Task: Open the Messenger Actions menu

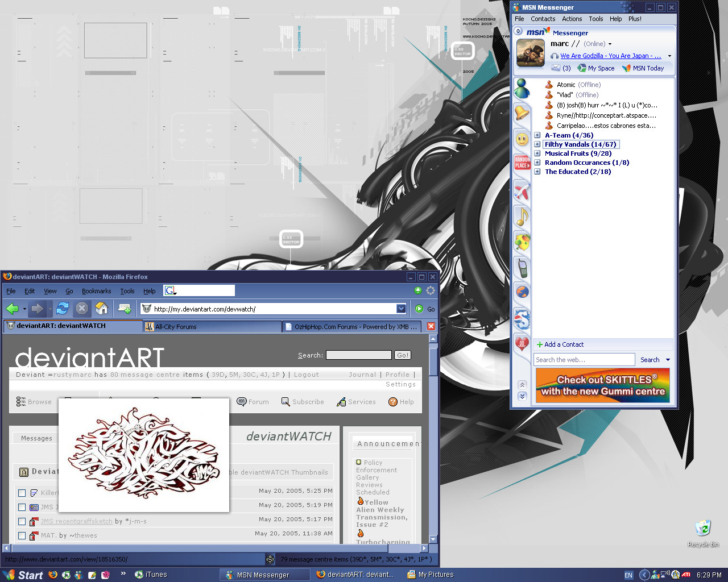Action: (x=572, y=19)
